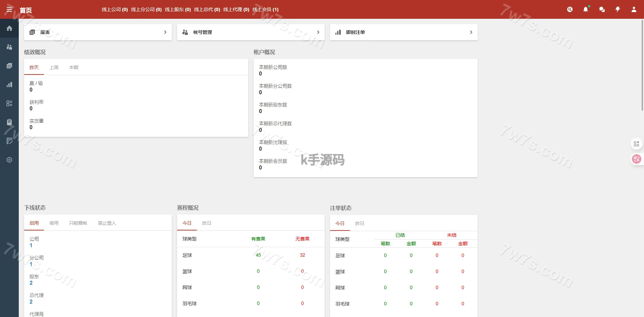Screen dimensions: 644x317
Task: Click 线上会员 (1) link
Action: 265,9
